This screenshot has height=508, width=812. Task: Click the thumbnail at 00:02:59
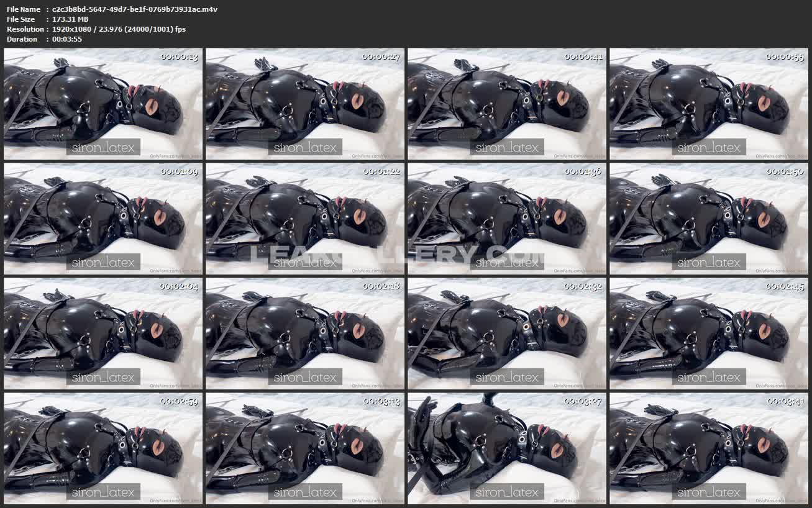coord(103,448)
